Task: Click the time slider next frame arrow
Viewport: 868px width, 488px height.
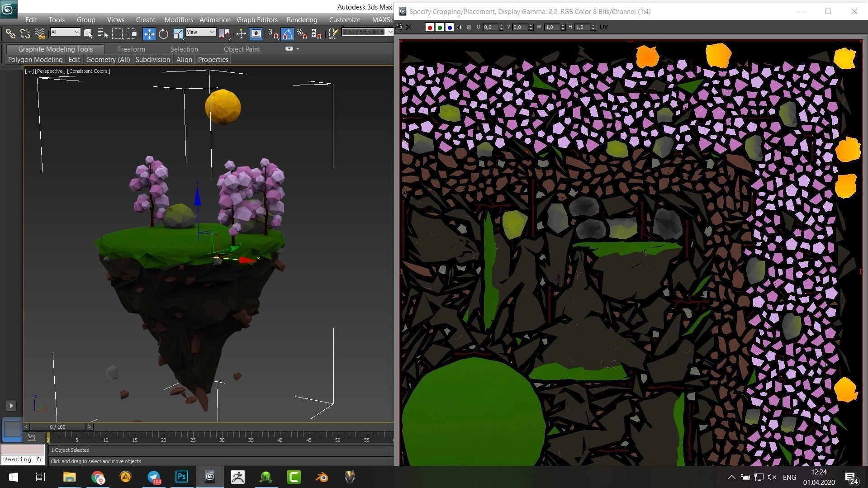Action: coord(89,426)
